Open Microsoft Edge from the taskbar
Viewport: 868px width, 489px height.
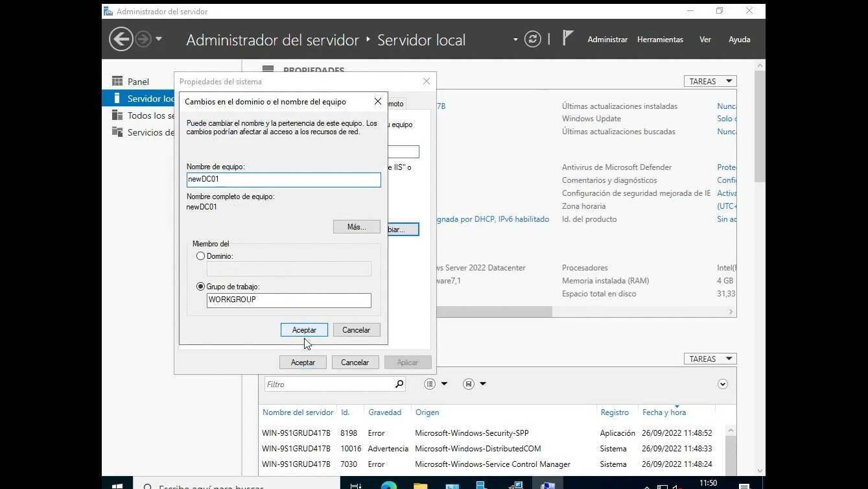coord(388,485)
